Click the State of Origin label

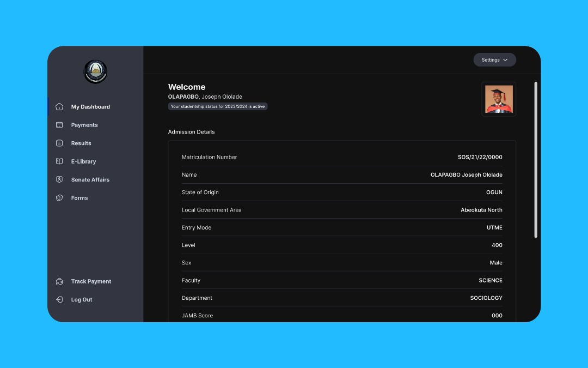pyautogui.click(x=200, y=192)
